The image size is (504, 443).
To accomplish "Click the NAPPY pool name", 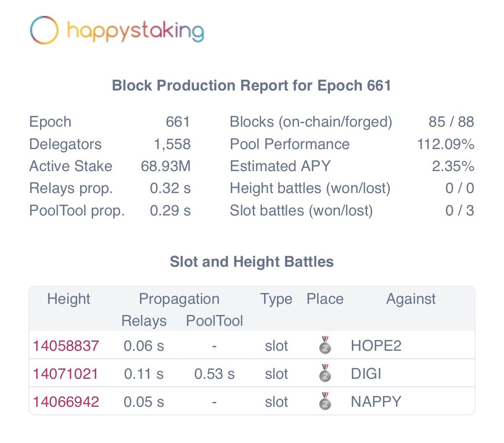I will coord(376,402).
